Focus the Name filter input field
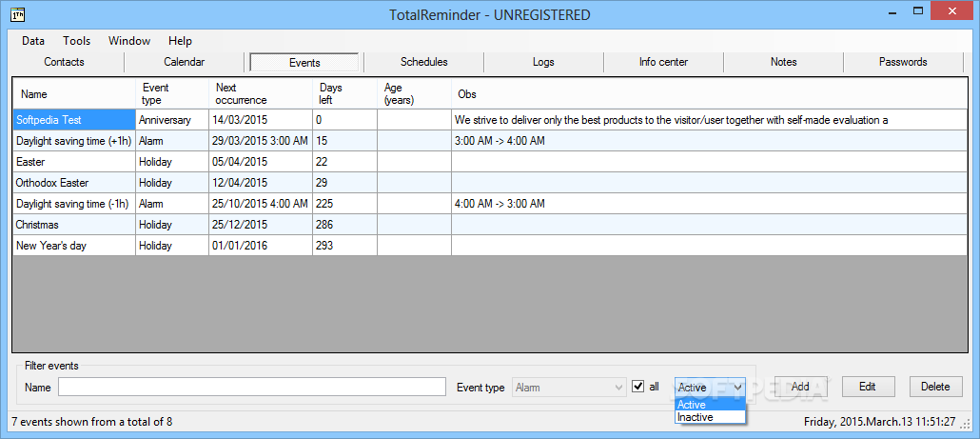Screen dimensions: 980x439 (252, 387)
